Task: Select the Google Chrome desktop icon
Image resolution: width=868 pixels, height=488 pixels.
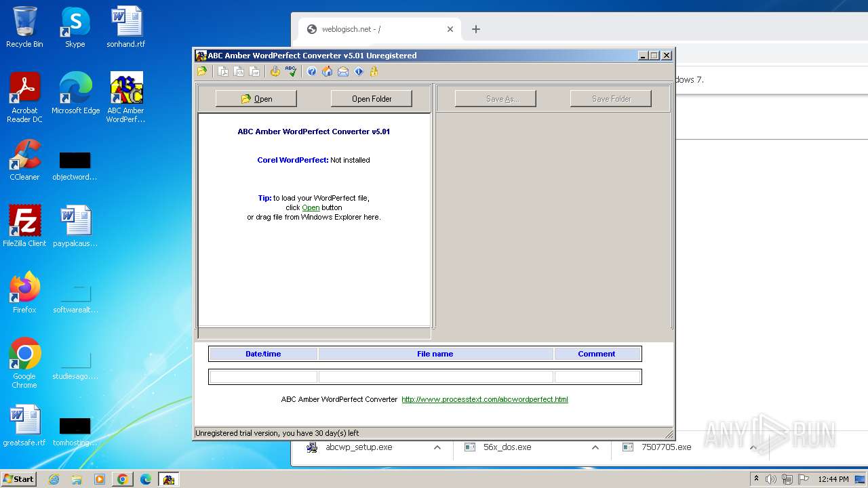Action: pyautogui.click(x=24, y=363)
